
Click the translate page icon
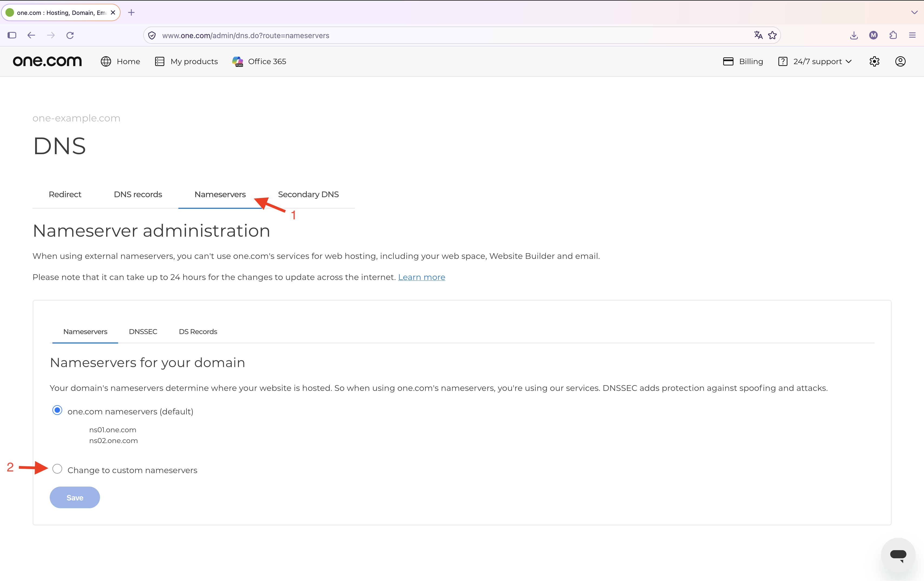click(x=758, y=35)
